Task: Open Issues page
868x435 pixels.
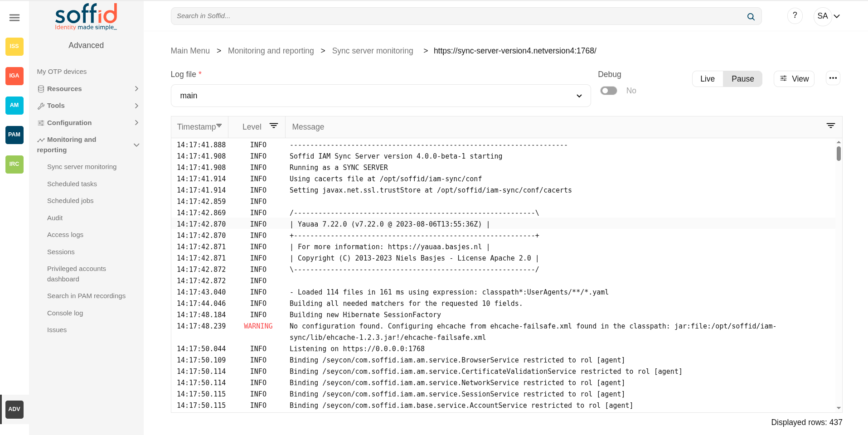Action: pyautogui.click(x=57, y=330)
